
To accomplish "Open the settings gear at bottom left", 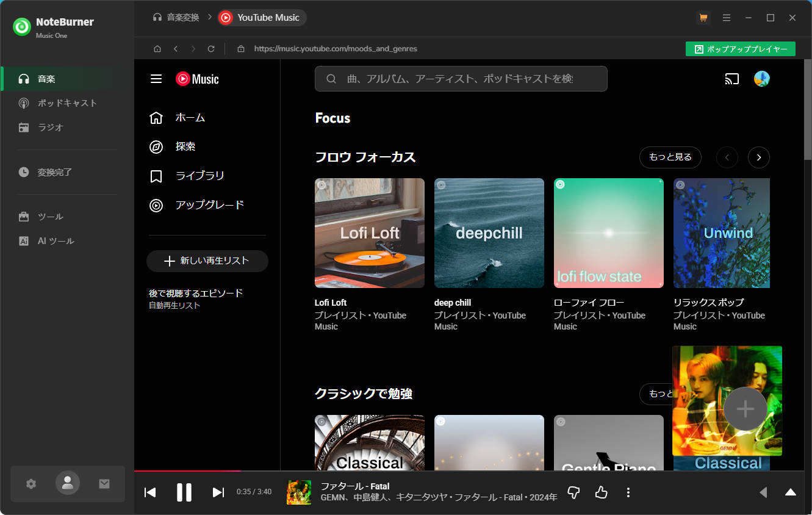I will tap(31, 483).
